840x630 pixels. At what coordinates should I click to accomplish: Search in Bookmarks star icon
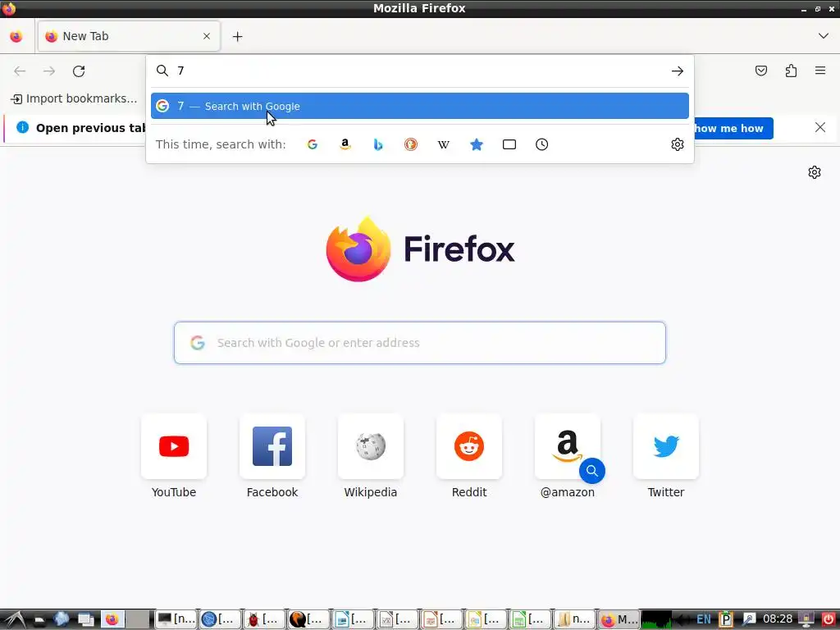tap(477, 144)
